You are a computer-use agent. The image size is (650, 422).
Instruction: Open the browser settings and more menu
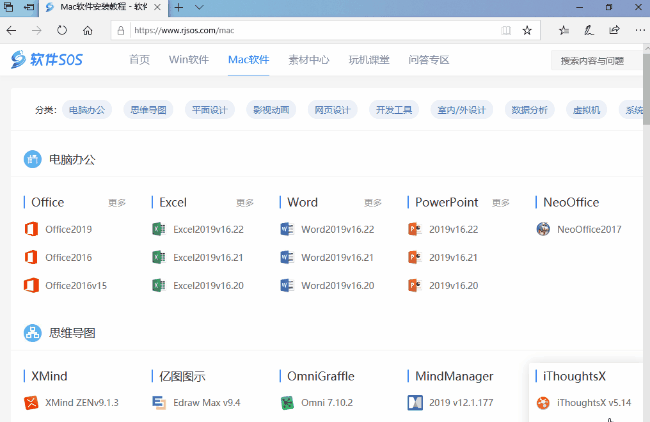(640, 30)
